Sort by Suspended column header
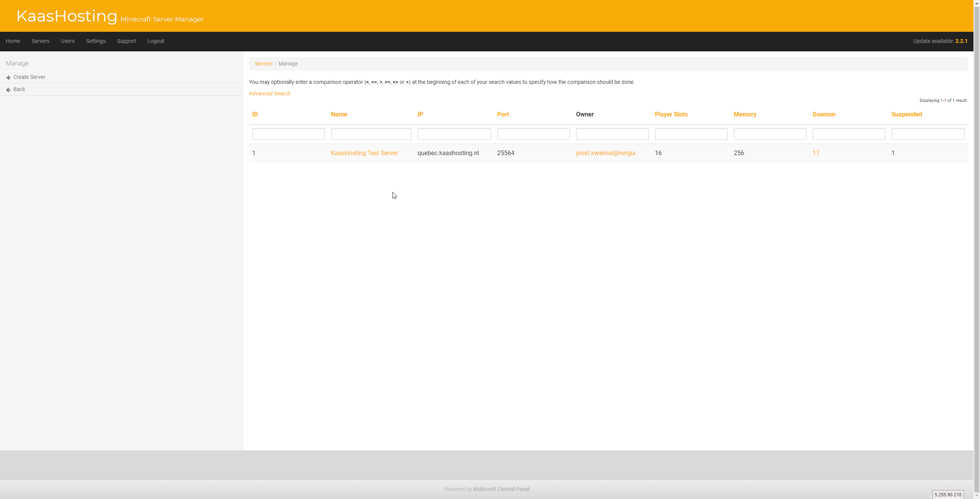 point(906,114)
